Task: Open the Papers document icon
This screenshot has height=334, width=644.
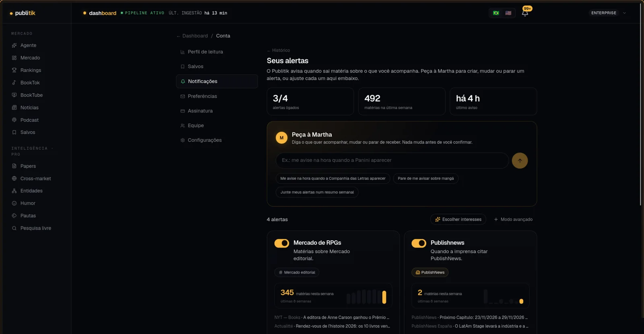Action: (x=14, y=166)
